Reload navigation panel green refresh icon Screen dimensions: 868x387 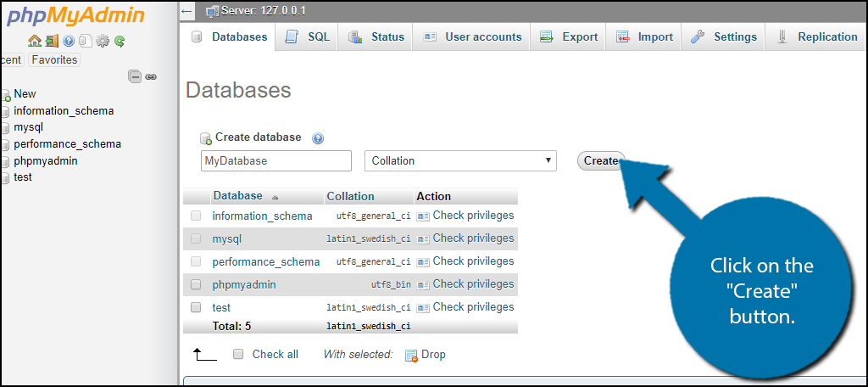click(119, 41)
